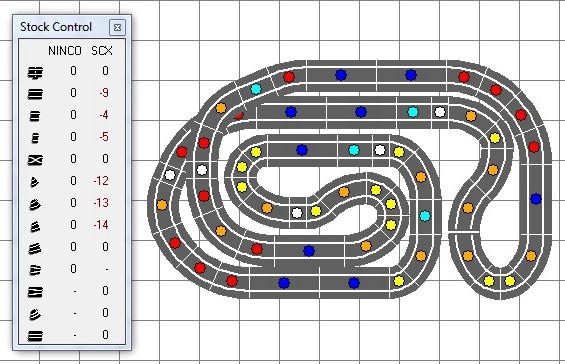This screenshot has height=364, width=565.
Task: Select the crossover track icon
Action: [35, 160]
